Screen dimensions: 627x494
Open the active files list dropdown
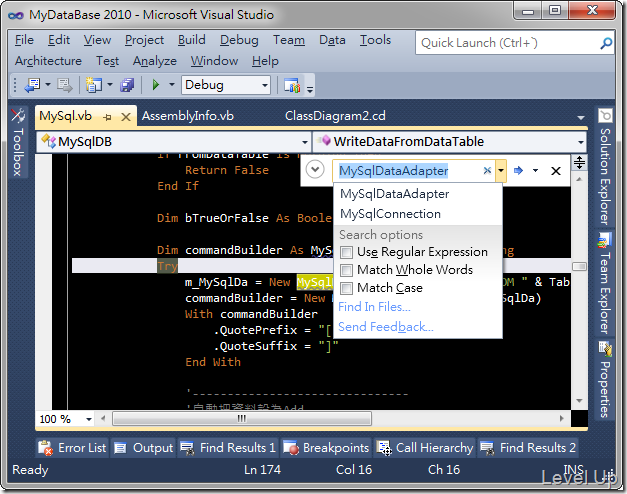(581, 118)
